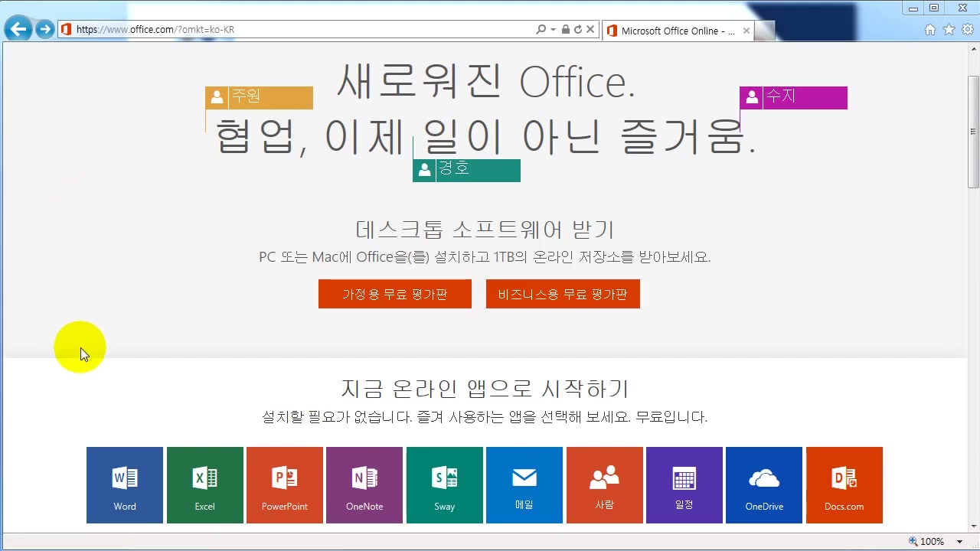
Task: Click the 비즈니스용 무료 평가판 button
Action: (x=563, y=294)
